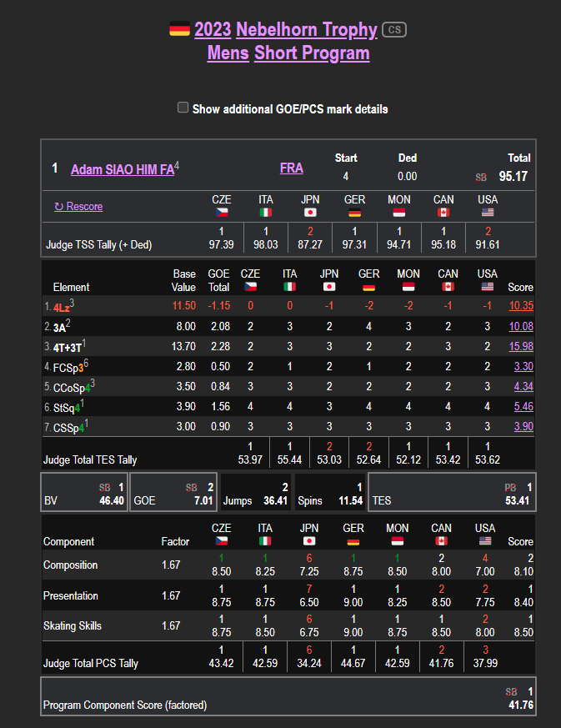The height and width of the screenshot is (728, 561).
Task: Click the FRA country link
Action: (x=292, y=168)
